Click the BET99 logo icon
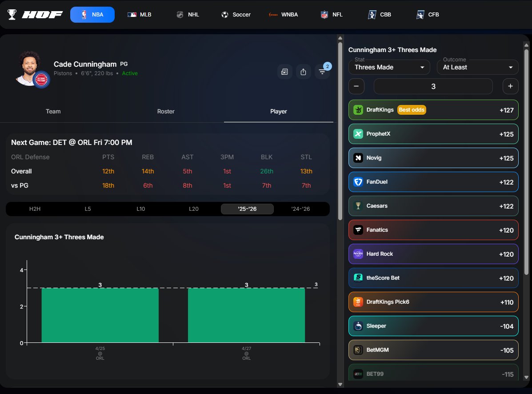The width and height of the screenshot is (532, 394). coord(358,374)
